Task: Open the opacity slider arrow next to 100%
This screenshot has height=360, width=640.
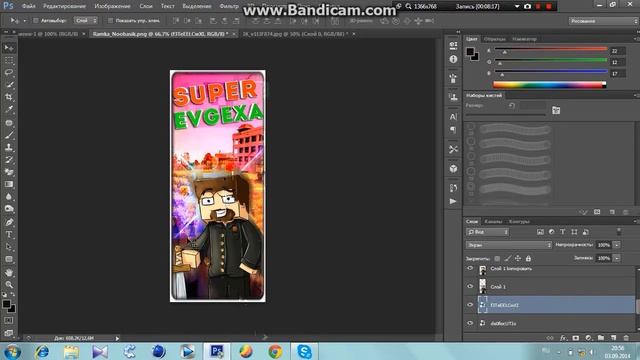Action: tap(617, 245)
